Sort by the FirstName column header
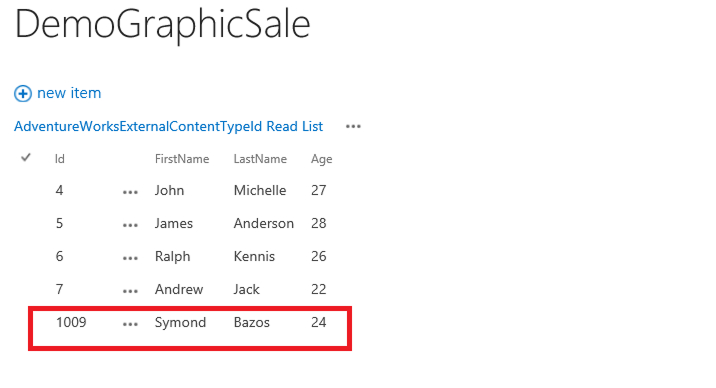716x388 pixels. [x=182, y=159]
